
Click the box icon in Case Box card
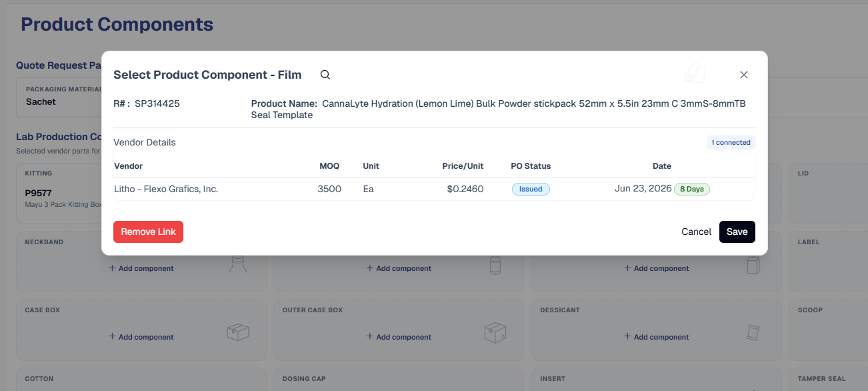pyautogui.click(x=238, y=332)
